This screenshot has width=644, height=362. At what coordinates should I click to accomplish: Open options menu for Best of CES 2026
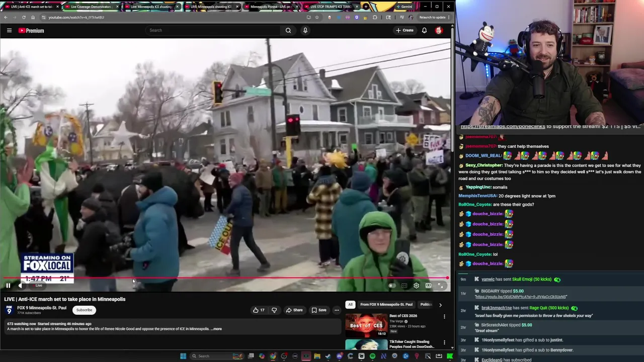click(x=444, y=317)
